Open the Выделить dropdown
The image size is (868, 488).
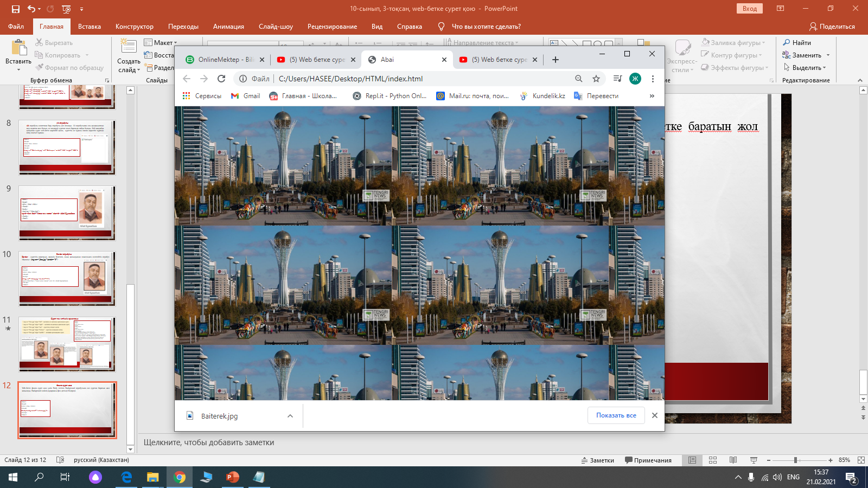click(x=806, y=68)
